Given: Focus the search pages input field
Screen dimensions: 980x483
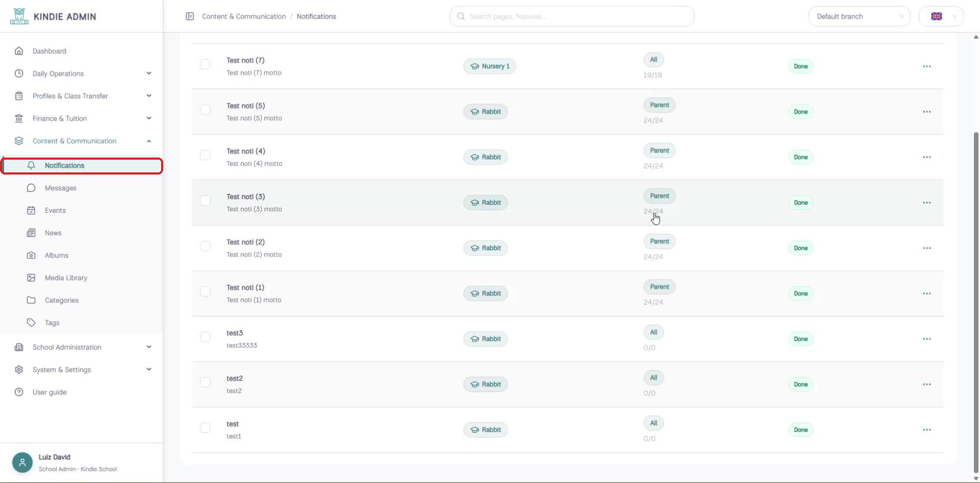Looking at the screenshot, I should tap(572, 16).
